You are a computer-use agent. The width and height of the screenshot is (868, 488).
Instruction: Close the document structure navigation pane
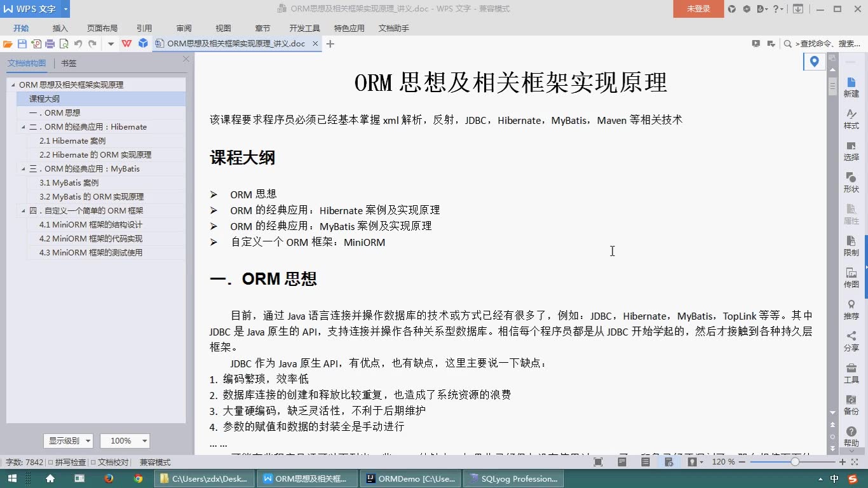pyautogui.click(x=186, y=59)
